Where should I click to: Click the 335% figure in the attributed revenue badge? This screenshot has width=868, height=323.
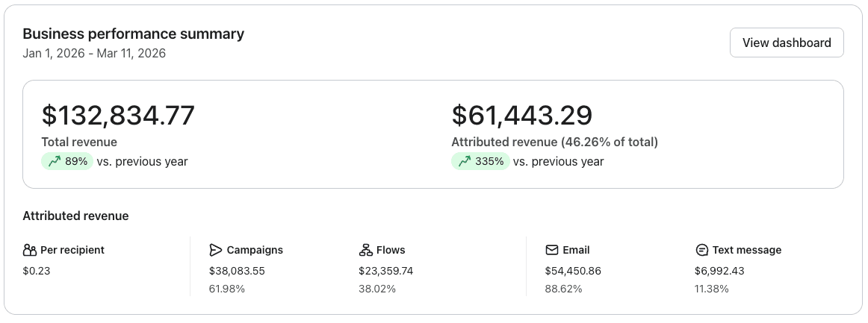pos(489,161)
